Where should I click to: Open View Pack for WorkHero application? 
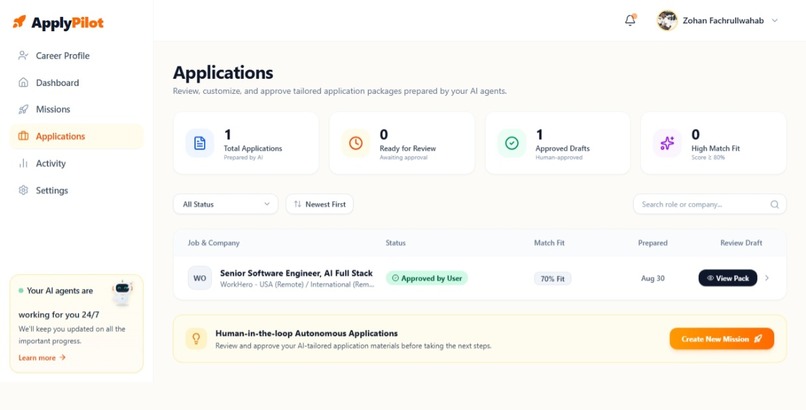coord(727,278)
